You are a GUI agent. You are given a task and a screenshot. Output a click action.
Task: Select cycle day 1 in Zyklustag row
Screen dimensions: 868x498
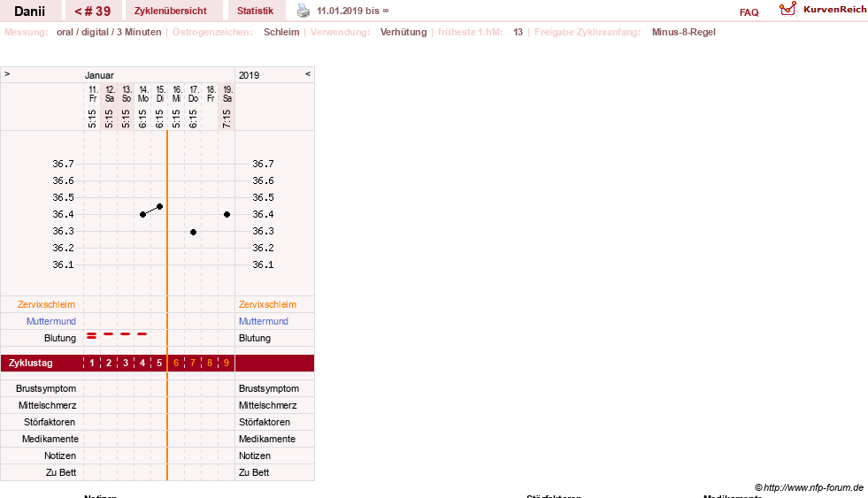92,363
